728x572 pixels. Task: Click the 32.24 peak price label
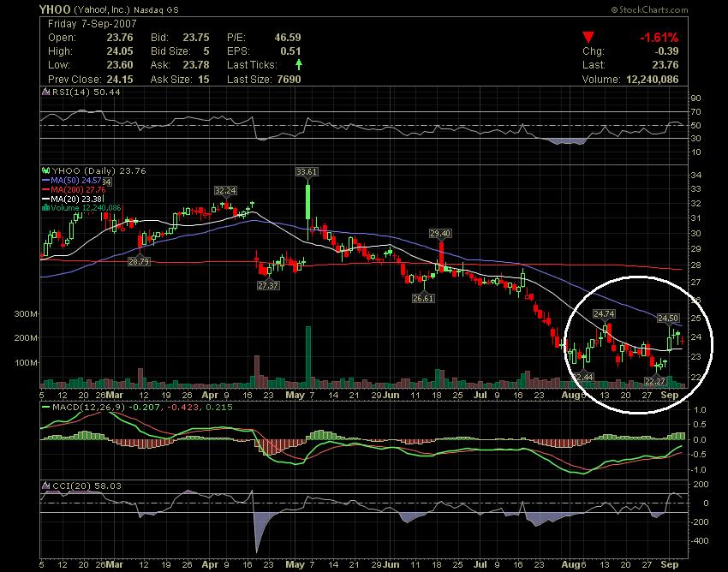225,190
